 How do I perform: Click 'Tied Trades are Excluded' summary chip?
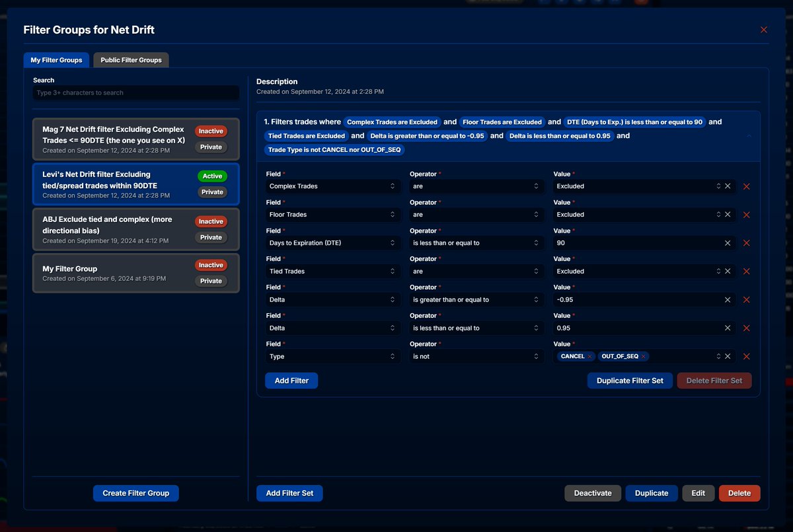click(x=307, y=136)
